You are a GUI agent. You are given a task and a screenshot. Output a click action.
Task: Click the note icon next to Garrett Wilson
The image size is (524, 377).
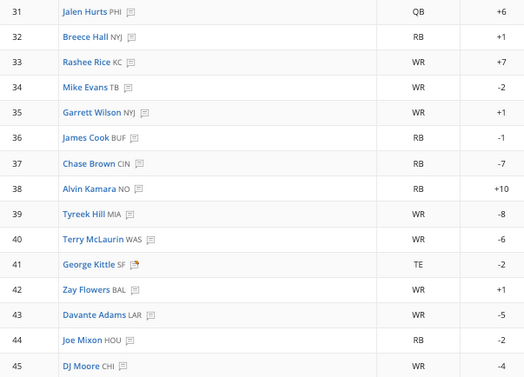pos(144,113)
